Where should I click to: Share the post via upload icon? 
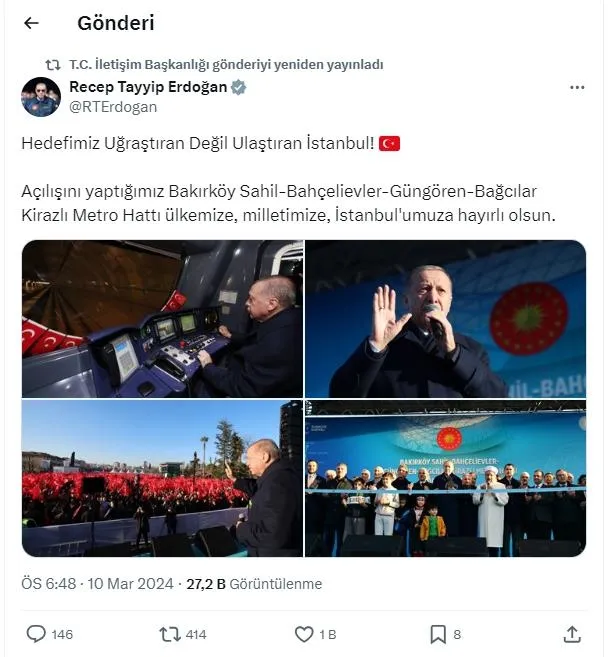(572, 634)
